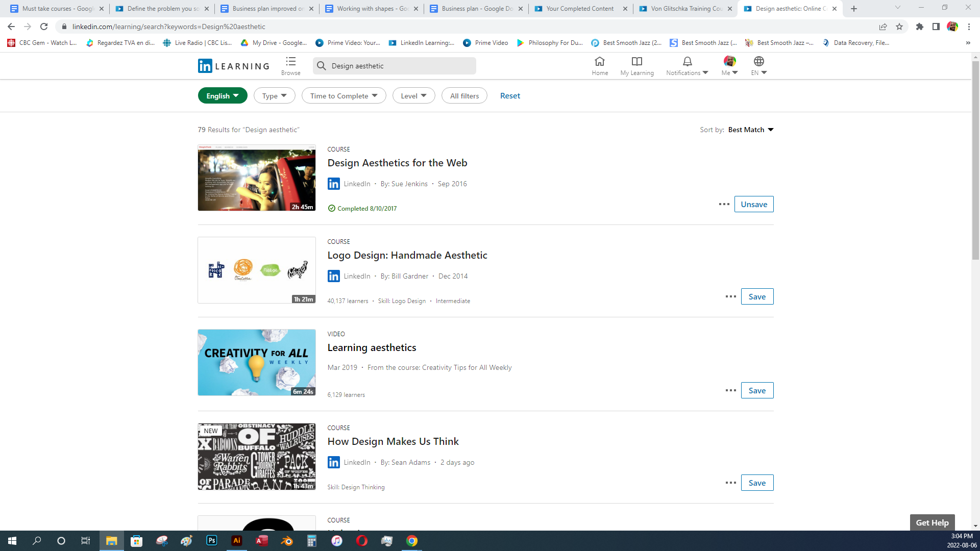Open the Sort by Best Match dropdown
Screen dimensions: 980x551
click(x=750, y=130)
